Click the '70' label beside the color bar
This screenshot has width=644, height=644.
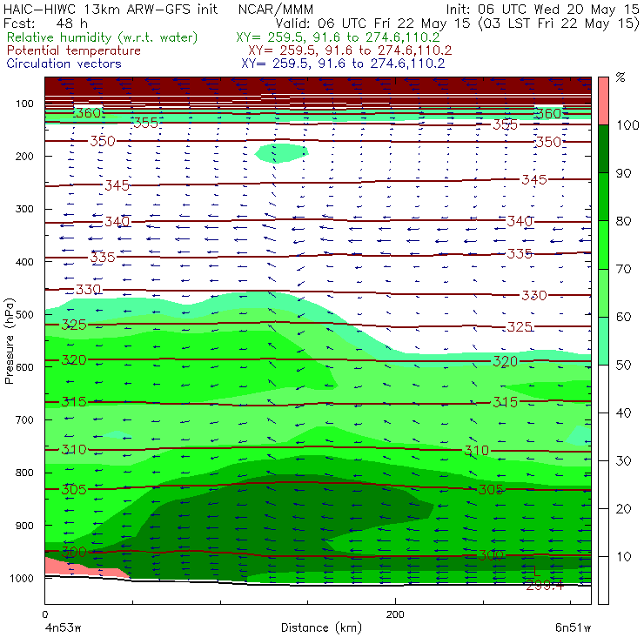tap(623, 270)
